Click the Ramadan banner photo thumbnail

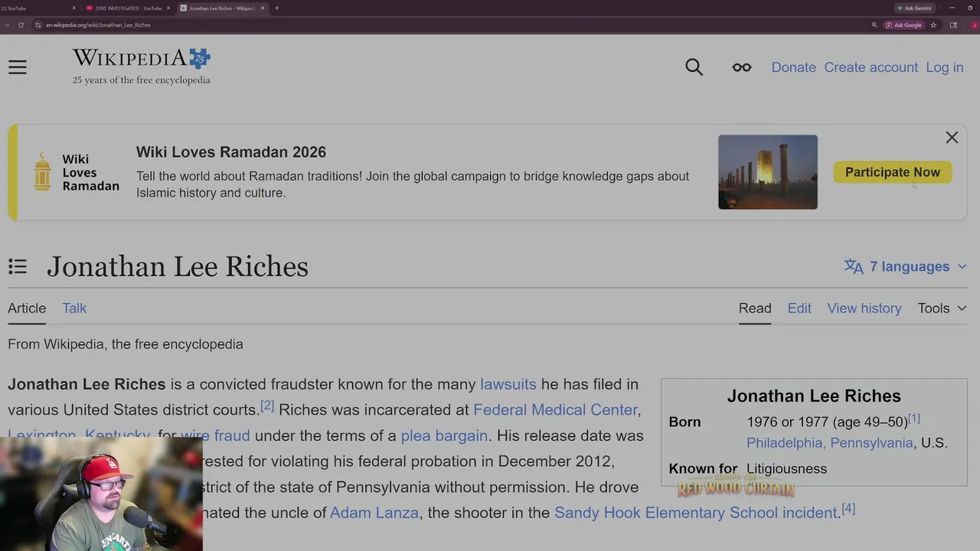click(x=767, y=172)
